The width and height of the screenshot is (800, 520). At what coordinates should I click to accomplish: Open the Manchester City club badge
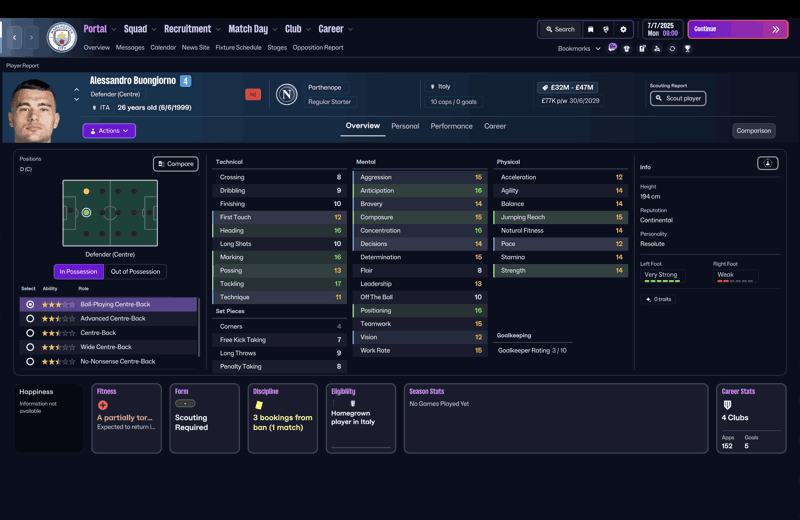tap(61, 37)
